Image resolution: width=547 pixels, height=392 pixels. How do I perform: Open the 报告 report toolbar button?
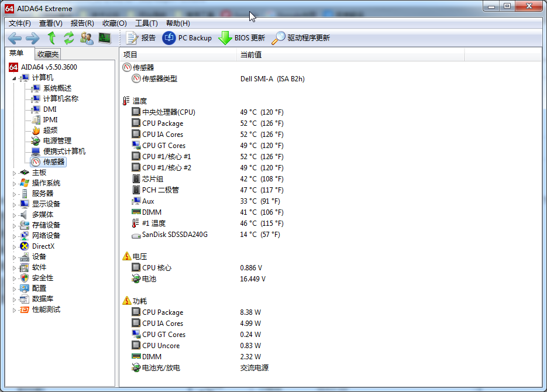(140, 37)
